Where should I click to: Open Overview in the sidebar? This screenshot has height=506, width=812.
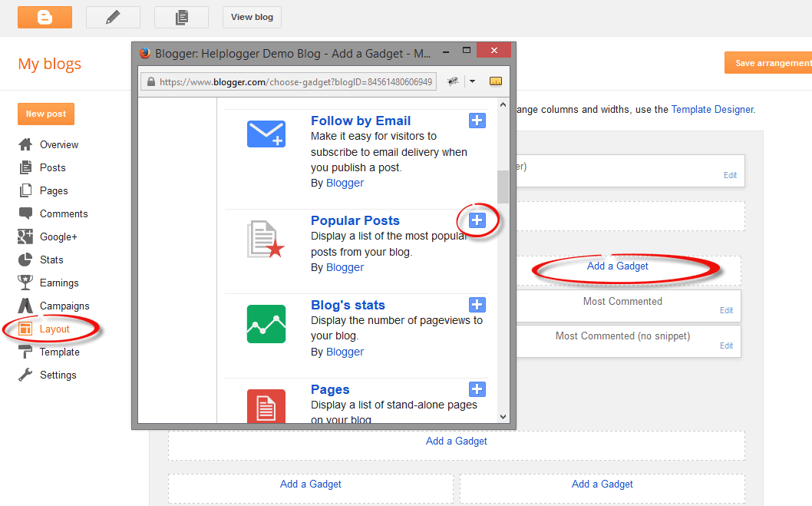point(59,144)
